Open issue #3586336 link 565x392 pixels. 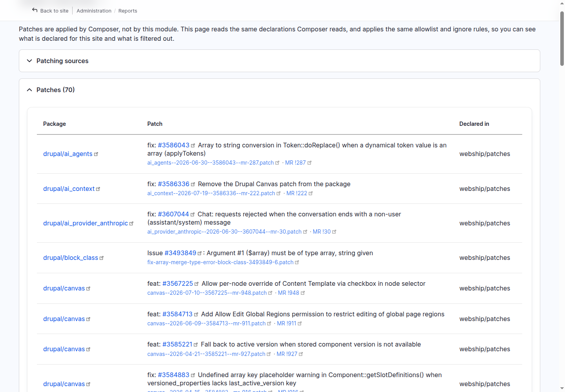pos(173,184)
